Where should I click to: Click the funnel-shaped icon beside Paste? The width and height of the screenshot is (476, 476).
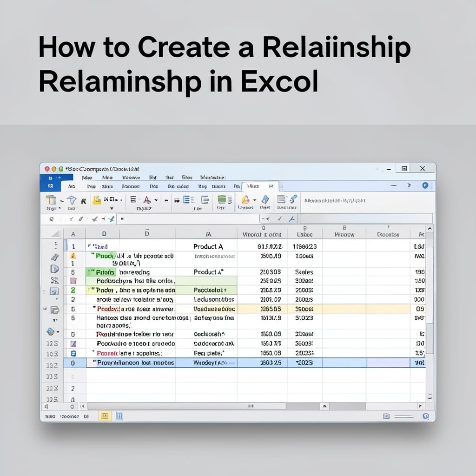[x=72, y=200]
